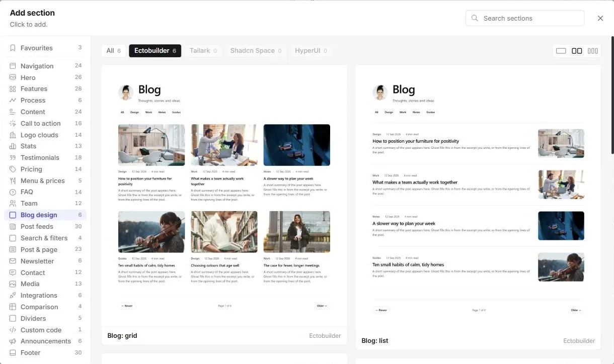
Task: Click the Blog: grid label
Action: click(x=122, y=335)
